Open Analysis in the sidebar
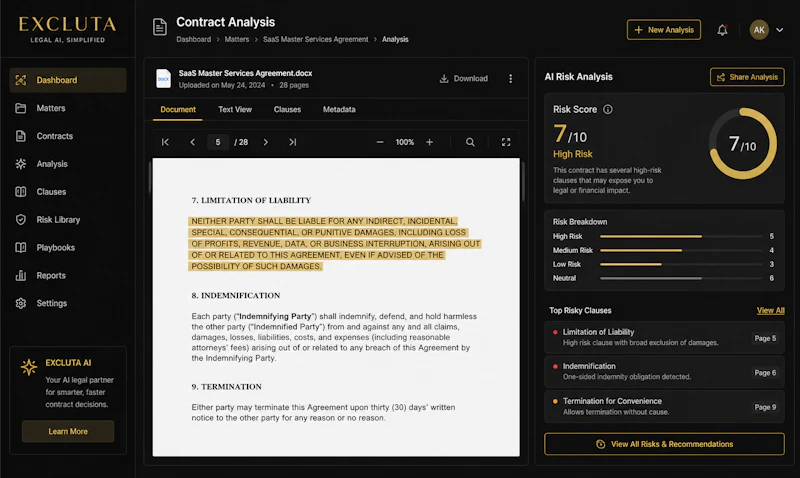This screenshot has height=478, width=800. click(68, 164)
